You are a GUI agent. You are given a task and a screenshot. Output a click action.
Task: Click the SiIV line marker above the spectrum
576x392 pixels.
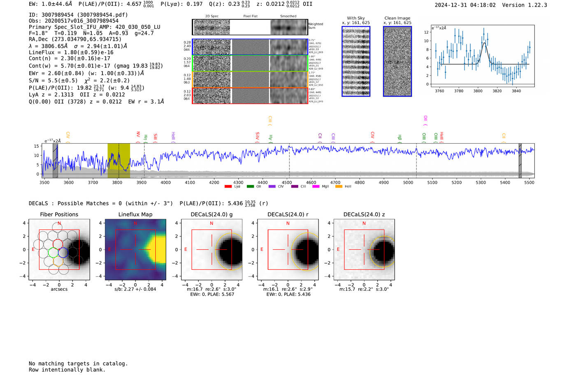(258, 137)
